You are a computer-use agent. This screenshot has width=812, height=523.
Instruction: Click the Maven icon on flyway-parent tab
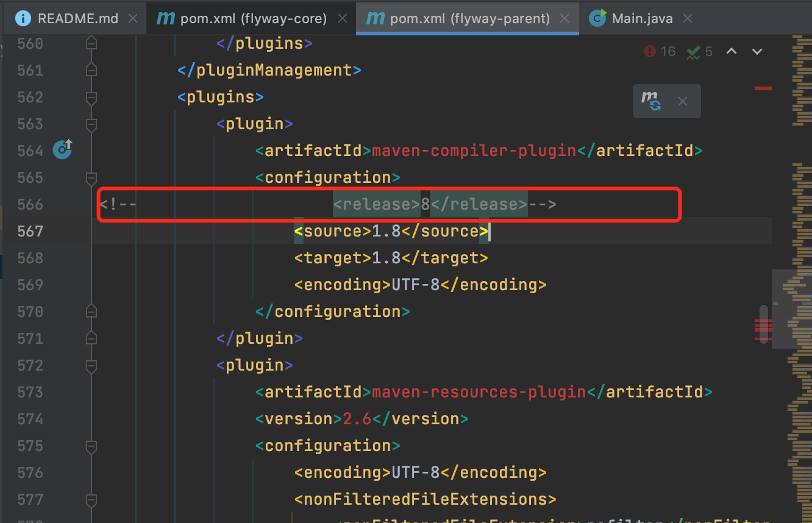click(x=375, y=18)
